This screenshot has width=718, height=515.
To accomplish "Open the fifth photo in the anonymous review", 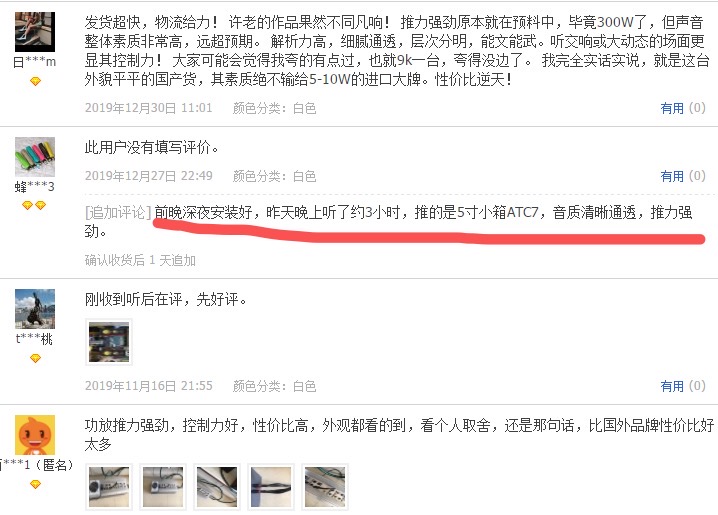I will coord(325,487).
